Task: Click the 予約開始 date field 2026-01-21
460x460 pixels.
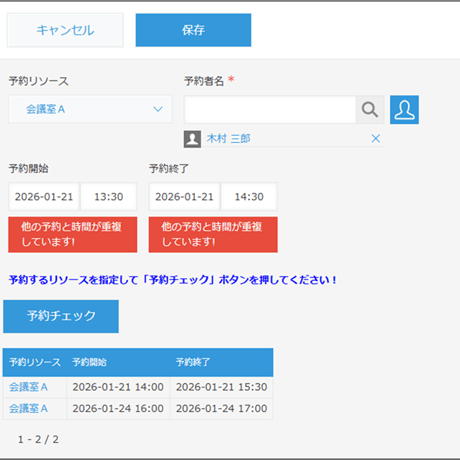Action: pos(44,197)
